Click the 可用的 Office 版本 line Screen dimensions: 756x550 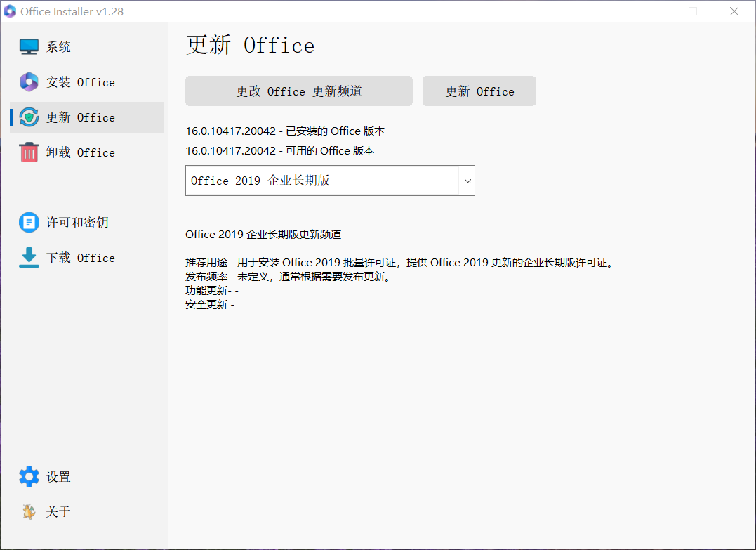click(279, 150)
